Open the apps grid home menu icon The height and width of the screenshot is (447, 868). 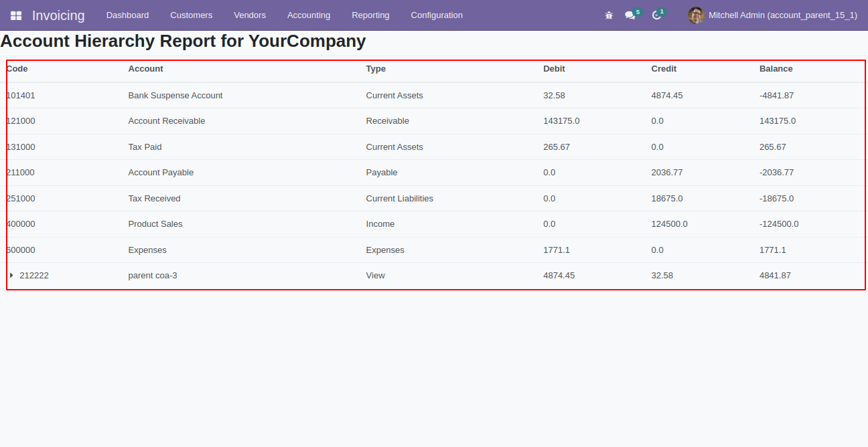click(16, 15)
